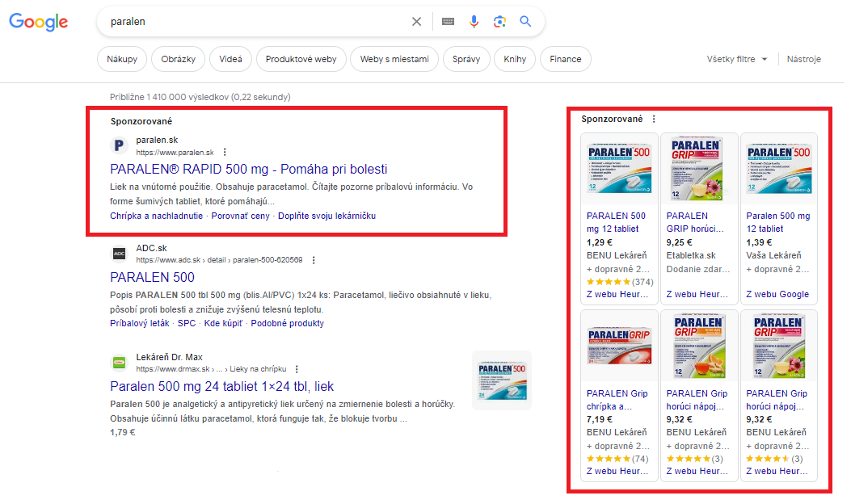Open Google Lens image search icon

[499, 22]
